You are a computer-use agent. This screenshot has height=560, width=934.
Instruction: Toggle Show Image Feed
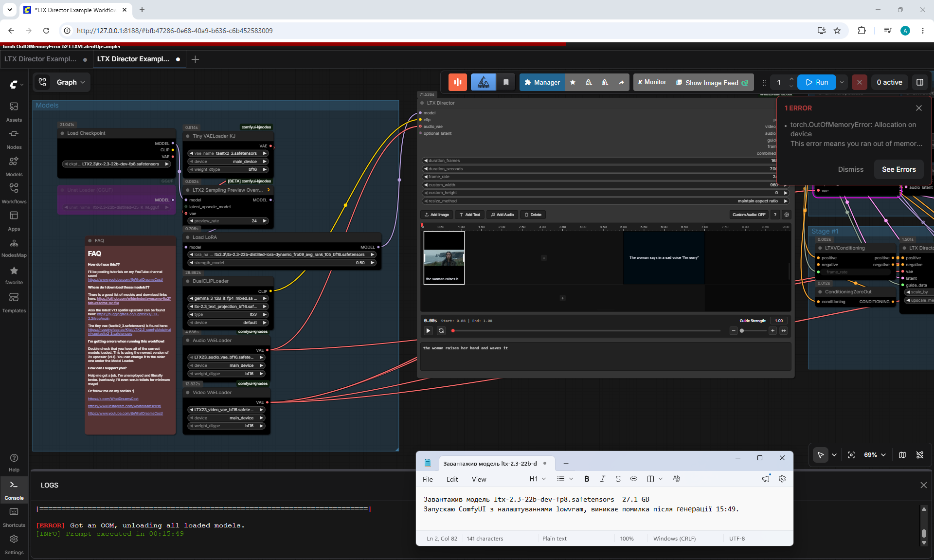[712, 83]
